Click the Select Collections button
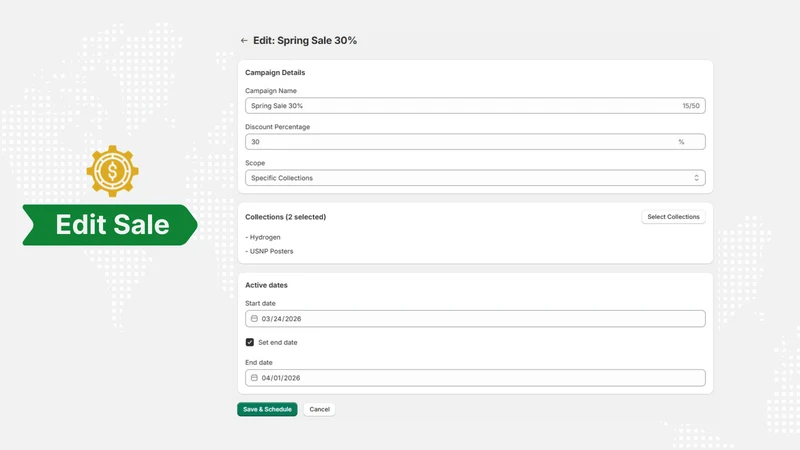This screenshot has height=450, width=800. coord(673,217)
